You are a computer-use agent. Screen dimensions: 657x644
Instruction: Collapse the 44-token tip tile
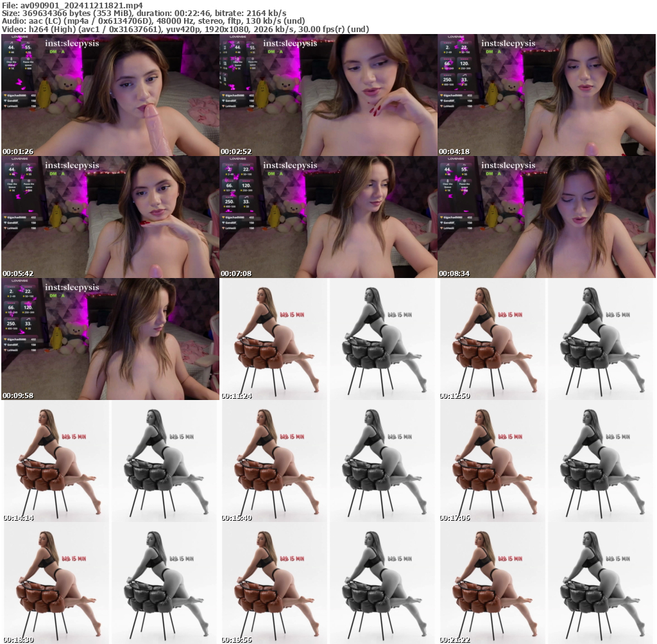(12, 48)
